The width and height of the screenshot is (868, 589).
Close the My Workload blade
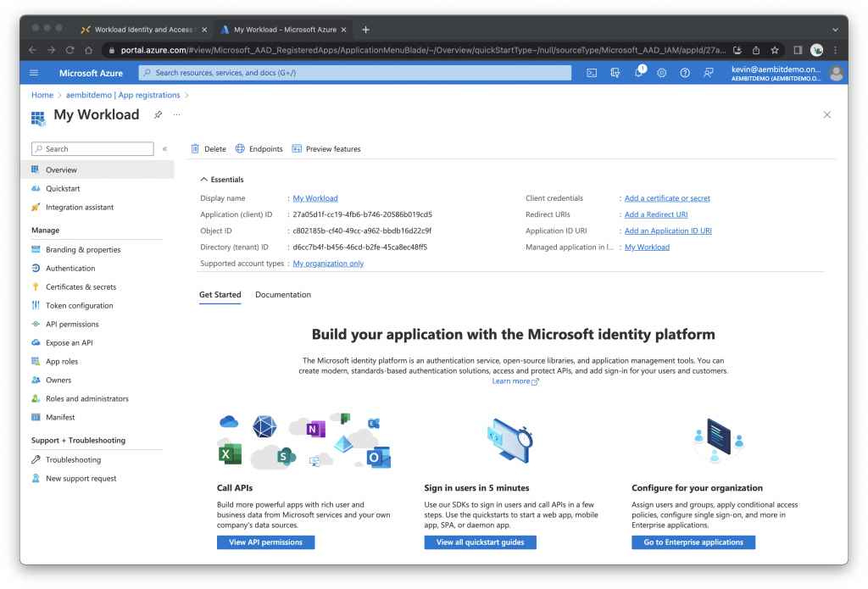pos(827,114)
